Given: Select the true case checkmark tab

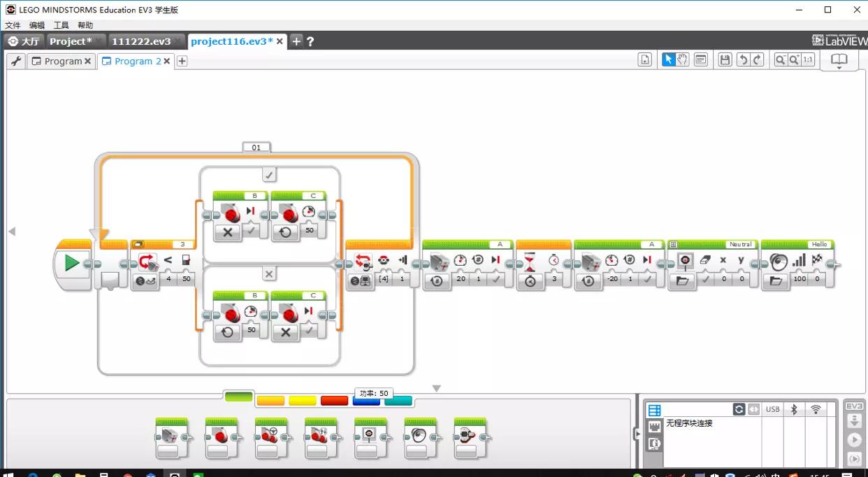Looking at the screenshot, I should point(270,174).
